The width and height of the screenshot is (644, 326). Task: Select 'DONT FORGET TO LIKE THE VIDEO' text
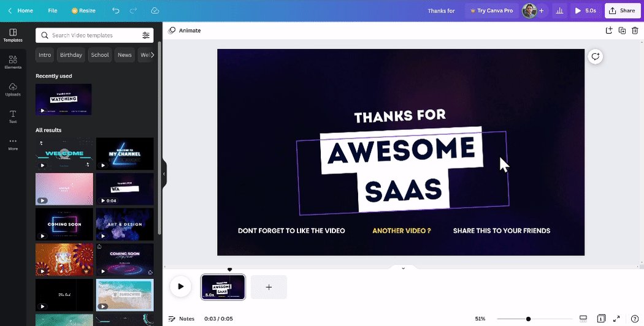coord(291,231)
